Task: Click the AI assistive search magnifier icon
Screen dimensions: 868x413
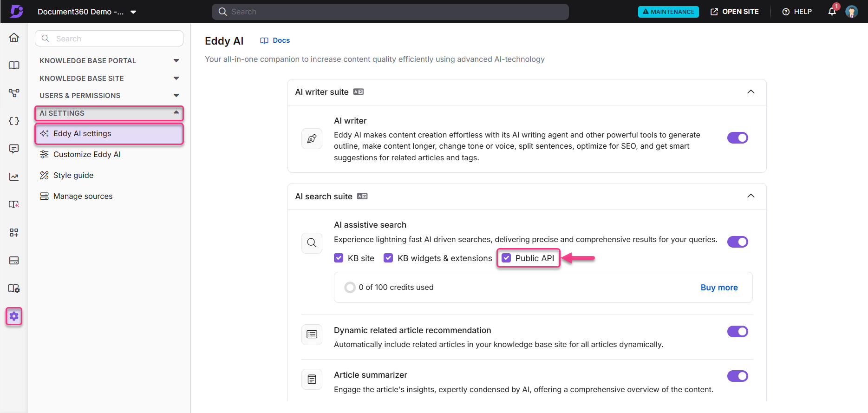Action: tap(312, 243)
